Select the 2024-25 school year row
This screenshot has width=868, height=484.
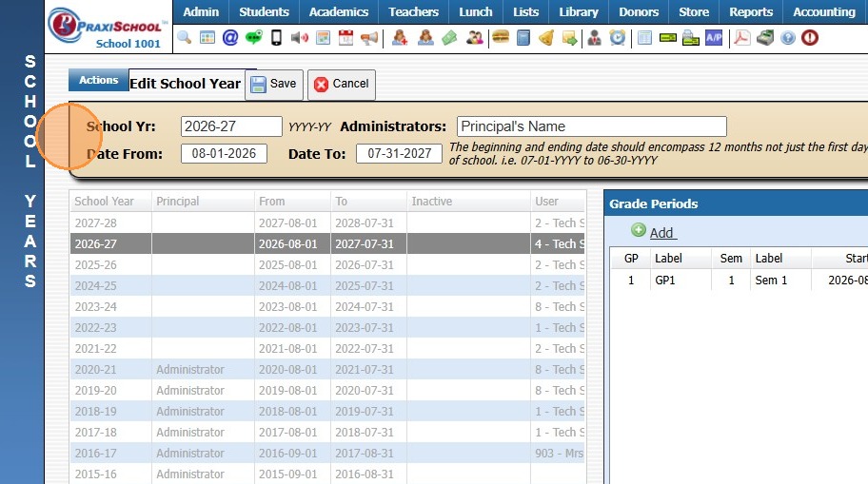[327, 286]
